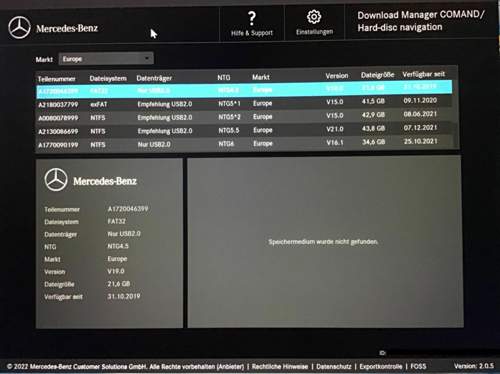Click 21,6 GB value in details panel
This screenshot has height=374, width=500.
[119, 284]
